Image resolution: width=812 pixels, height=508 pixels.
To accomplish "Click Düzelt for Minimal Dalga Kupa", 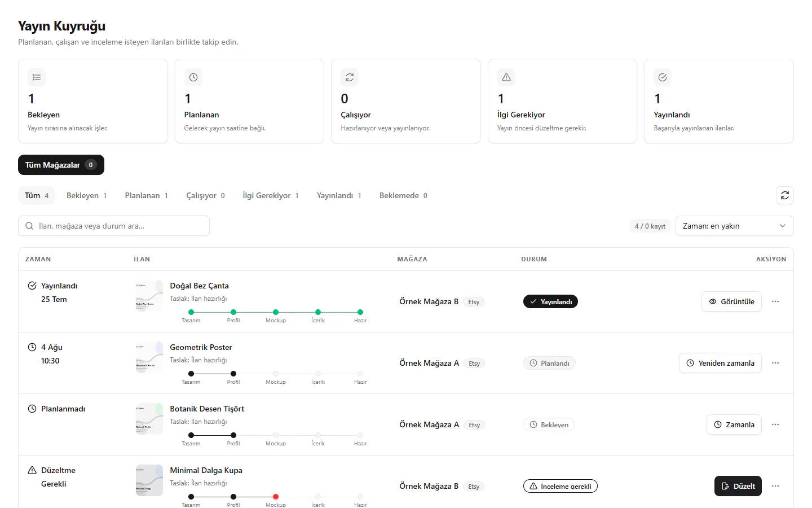I will click(x=738, y=486).
